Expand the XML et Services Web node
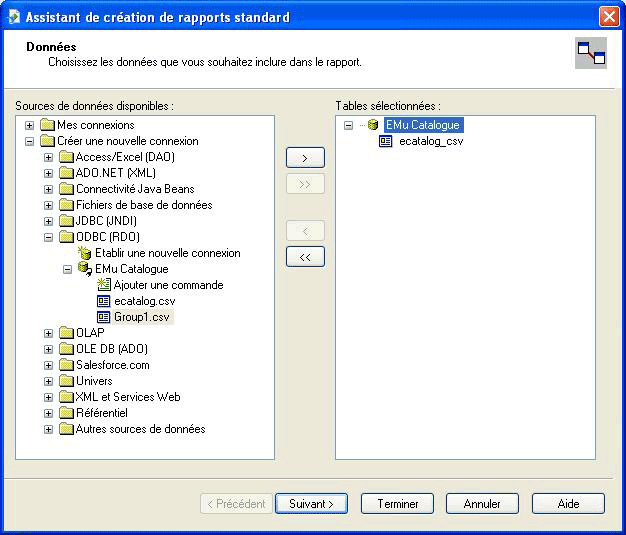Viewport: 626px width, 535px height. pos(48,397)
